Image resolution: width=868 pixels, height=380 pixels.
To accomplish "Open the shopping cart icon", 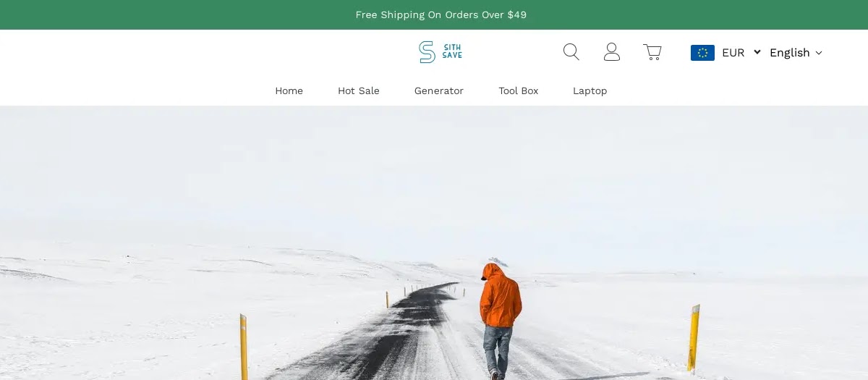I will tap(652, 52).
